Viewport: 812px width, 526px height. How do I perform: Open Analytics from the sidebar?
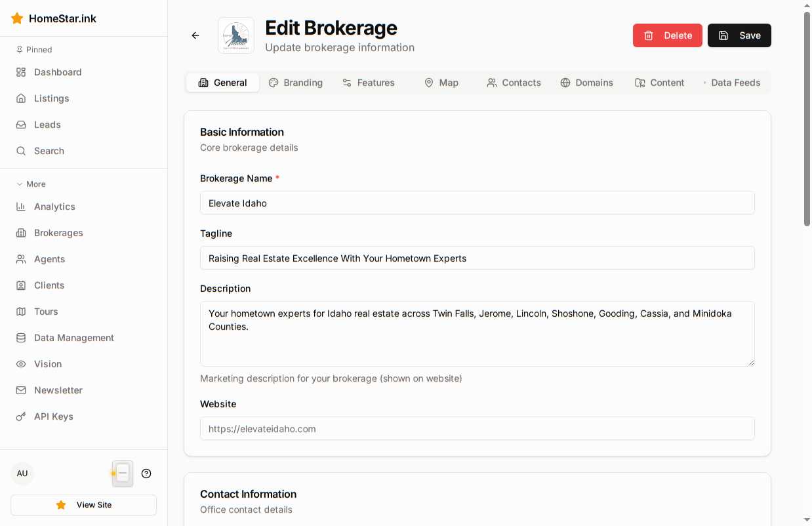point(54,207)
